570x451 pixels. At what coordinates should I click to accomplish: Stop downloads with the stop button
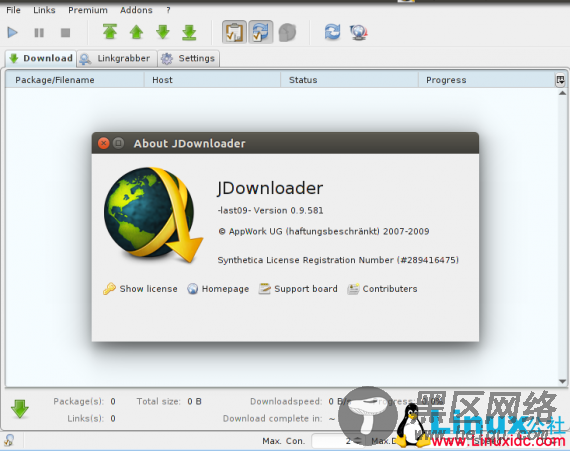pyautogui.click(x=65, y=33)
